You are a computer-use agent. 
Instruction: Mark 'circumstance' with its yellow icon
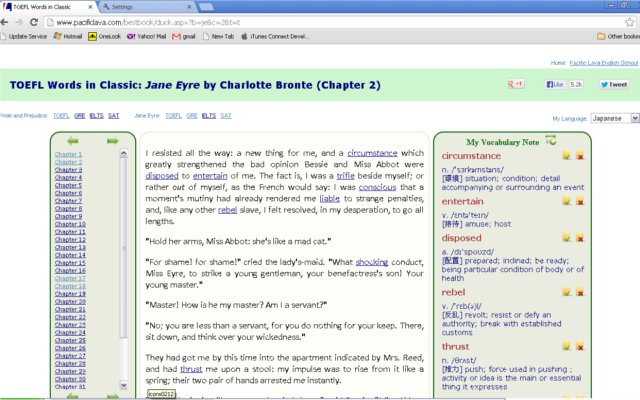567,156
